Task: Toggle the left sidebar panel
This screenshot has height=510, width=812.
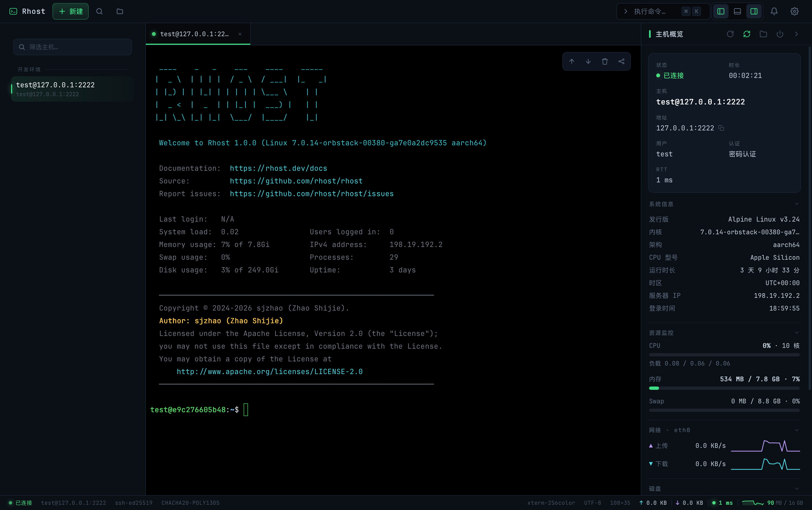Action: point(721,12)
